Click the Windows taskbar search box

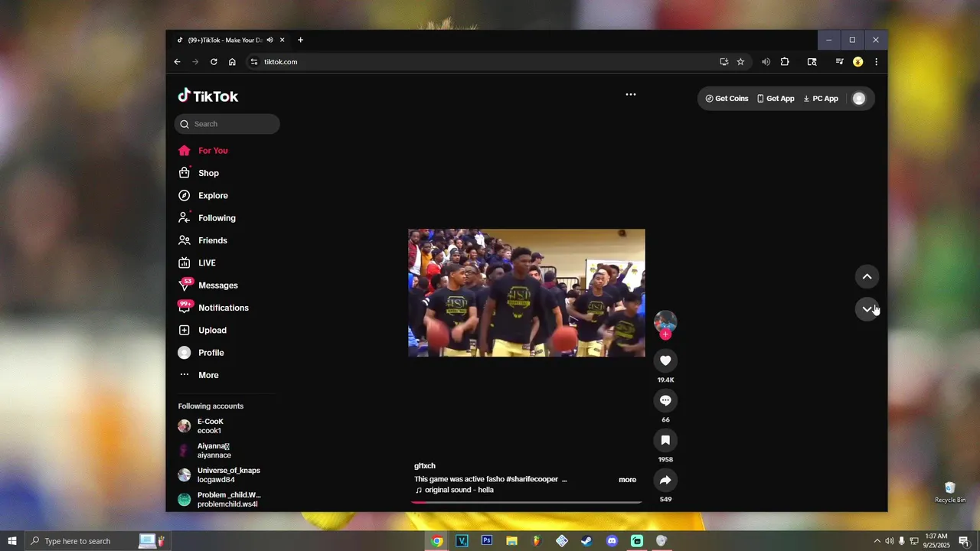(98, 541)
